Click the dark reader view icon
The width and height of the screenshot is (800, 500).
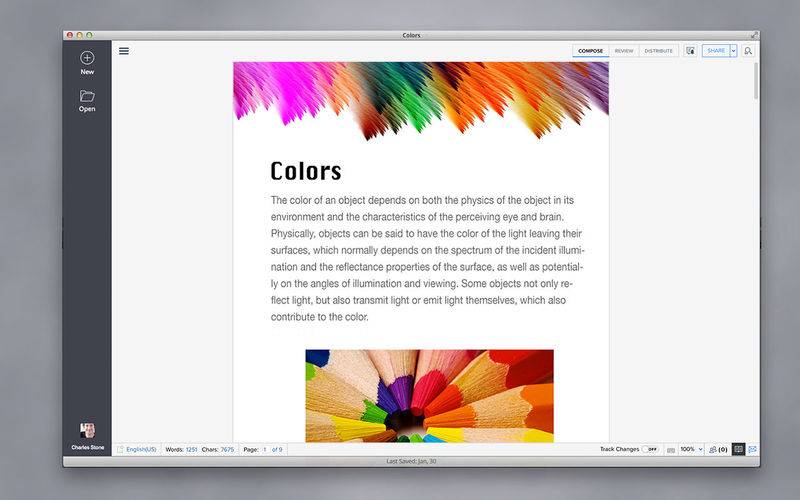[738, 449]
